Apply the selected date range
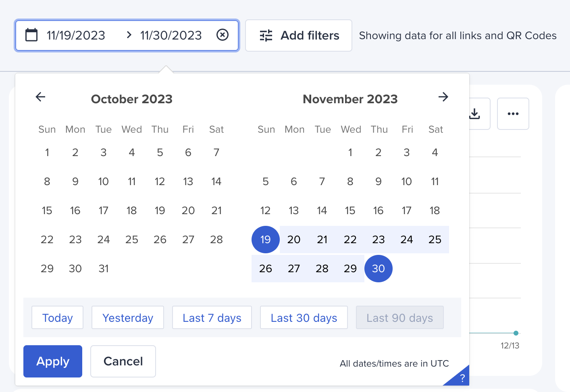Screen dimensions: 570x392 pyautogui.click(x=53, y=361)
